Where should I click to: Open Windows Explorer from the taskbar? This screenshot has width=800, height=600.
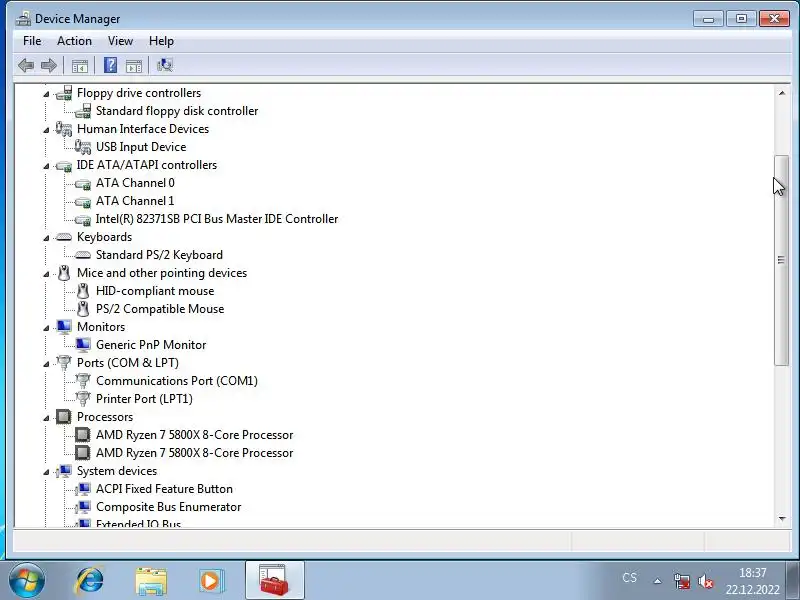click(151, 581)
